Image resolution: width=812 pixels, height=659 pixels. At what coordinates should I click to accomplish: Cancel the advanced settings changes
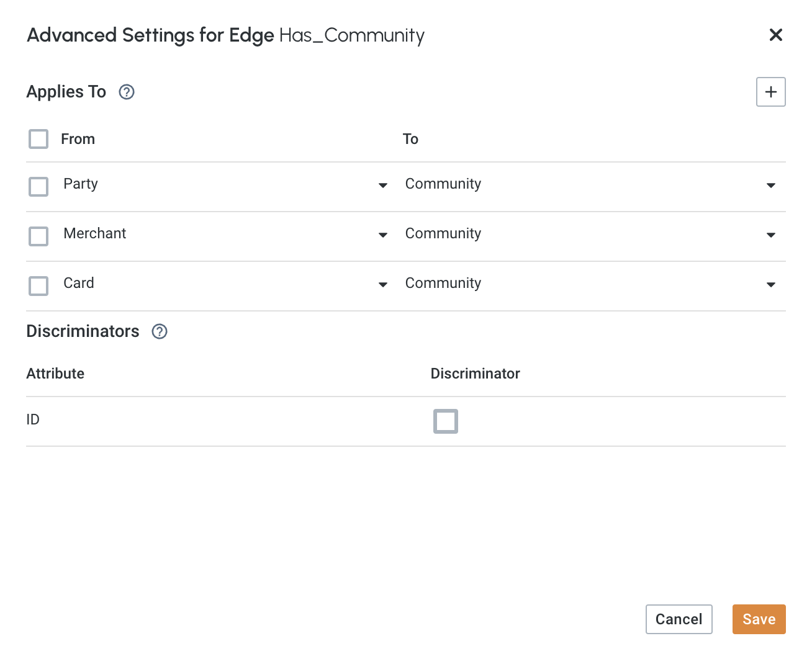pos(679,619)
